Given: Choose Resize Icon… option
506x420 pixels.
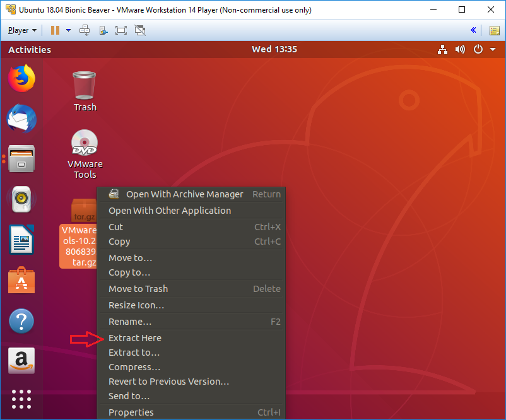Looking at the screenshot, I should 191,305.
